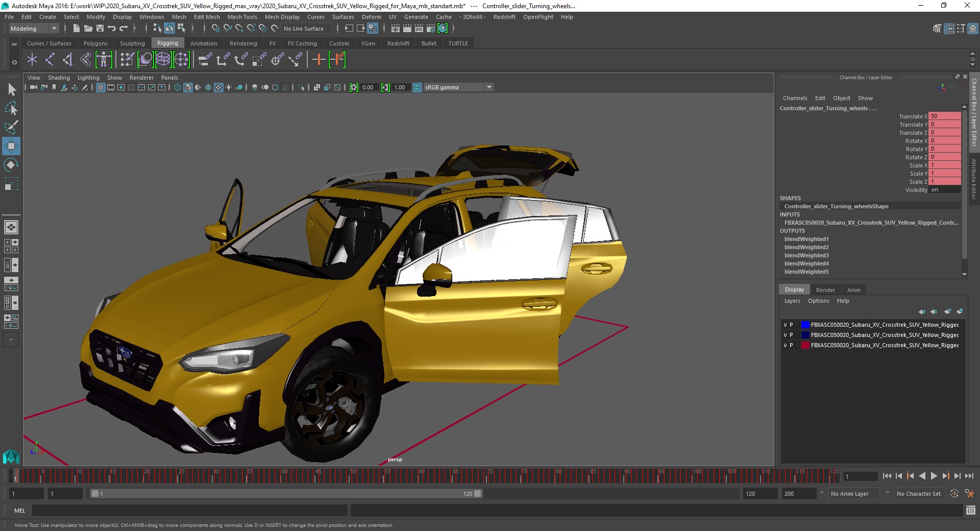This screenshot has height=531, width=980.
Task: Toggle textured display checker icon in the viewport
Action: point(218,87)
